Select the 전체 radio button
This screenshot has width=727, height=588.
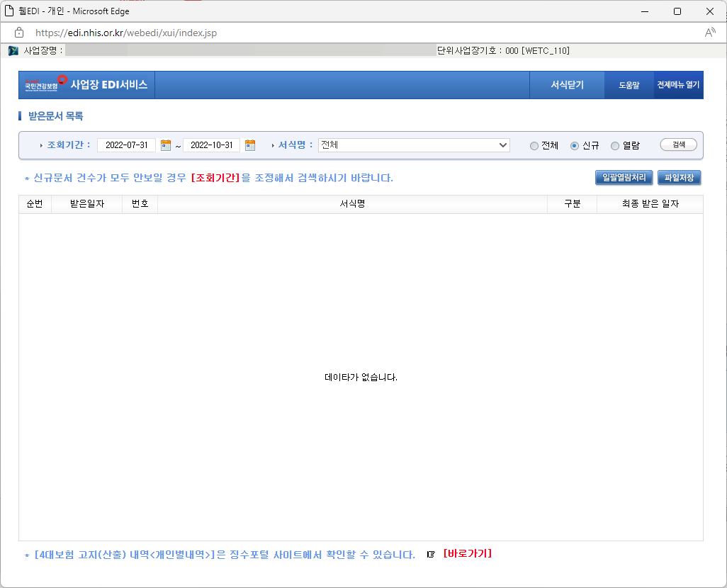[534, 146]
